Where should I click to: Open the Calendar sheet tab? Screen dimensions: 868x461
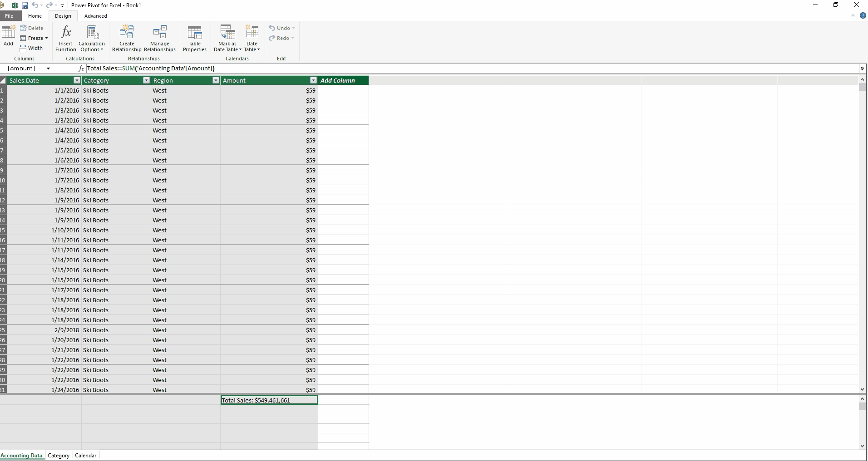(x=85, y=456)
